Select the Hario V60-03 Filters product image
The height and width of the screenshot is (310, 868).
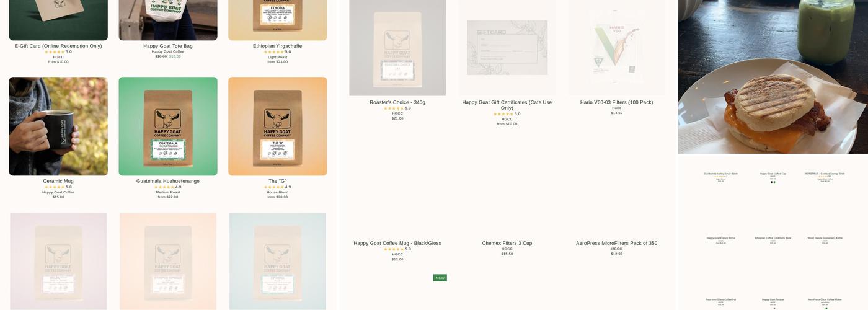point(617,48)
